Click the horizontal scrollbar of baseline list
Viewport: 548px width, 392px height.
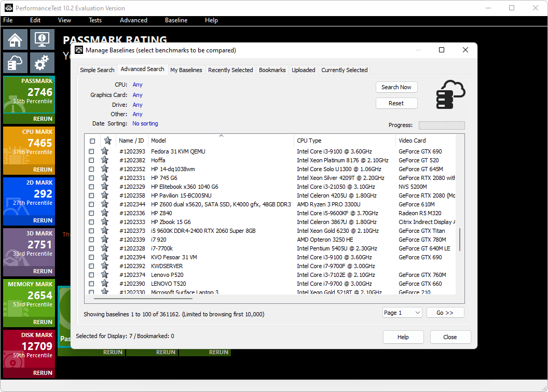tap(143, 299)
